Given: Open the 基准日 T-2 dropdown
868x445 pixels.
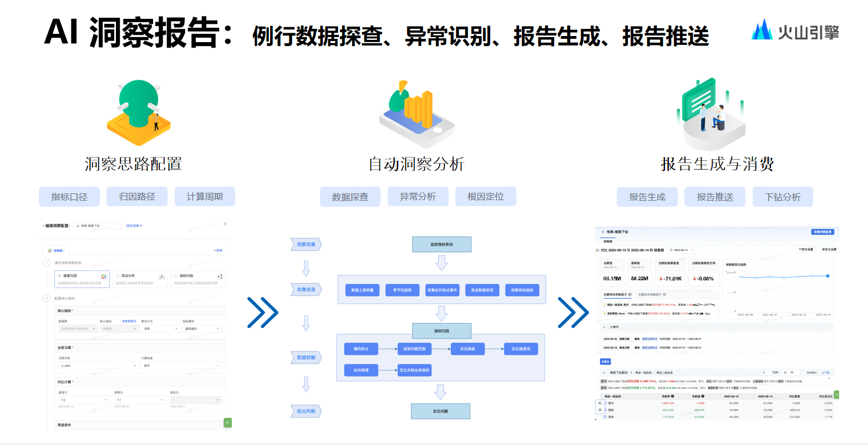Looking at the screenshot, I should 84,400.
